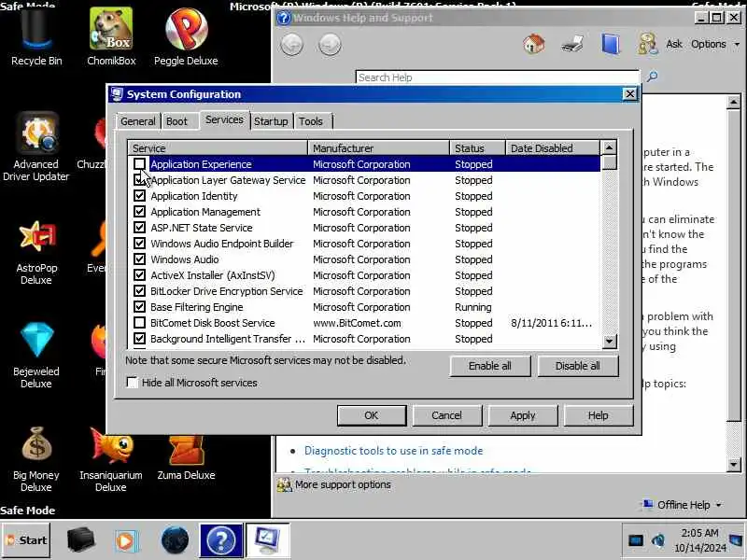
Task: Click the Help button in System Configuration
Action: [599, 415]
